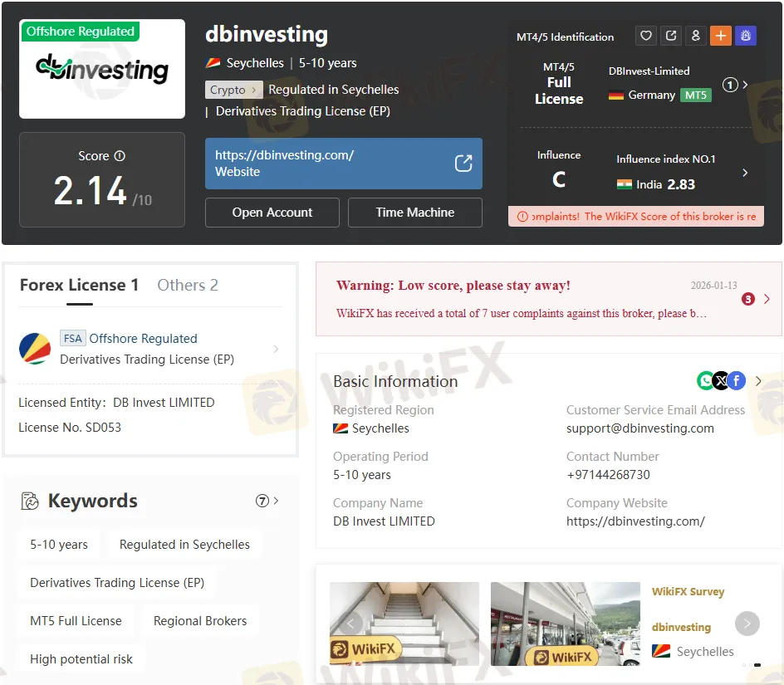Click the Score info icon

click(121, 155)
